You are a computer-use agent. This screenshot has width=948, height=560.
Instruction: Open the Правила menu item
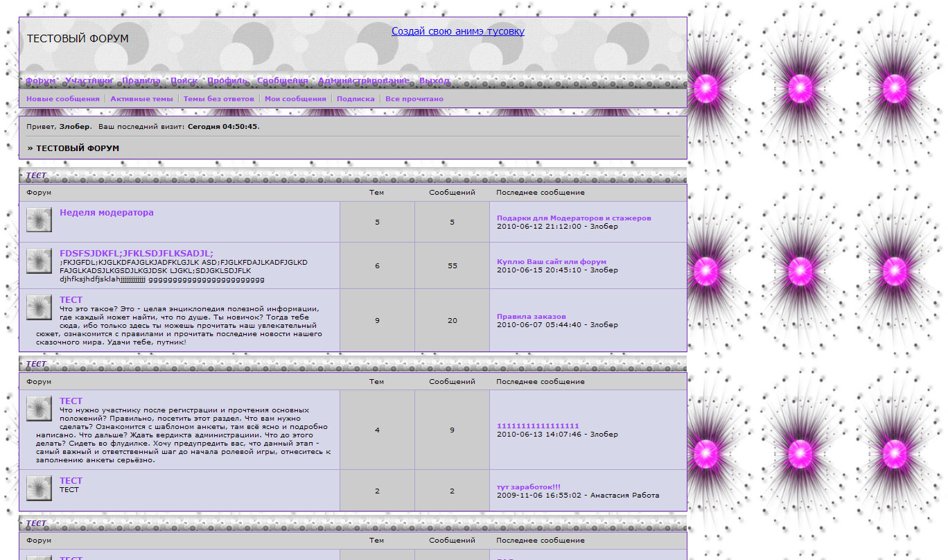(x=141, y=80)
